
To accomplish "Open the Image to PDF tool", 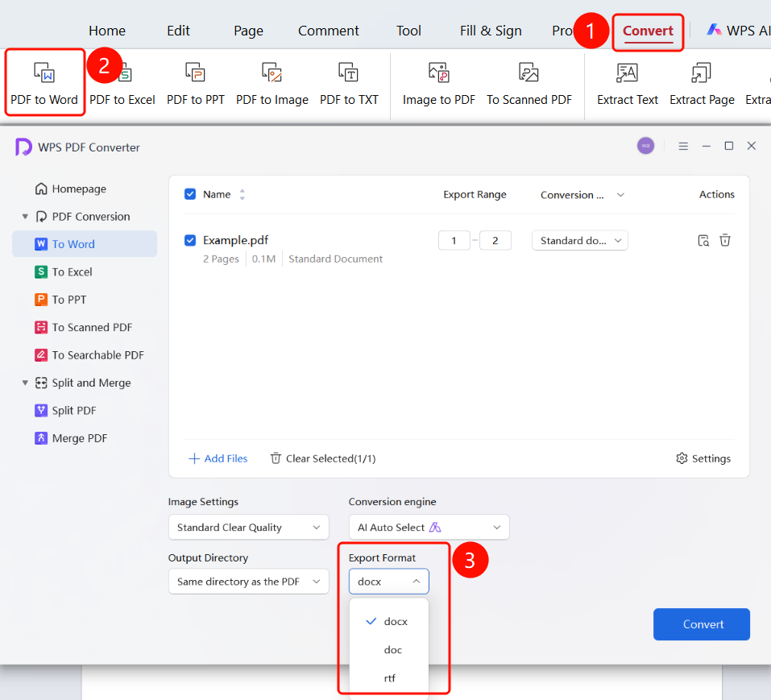I will (x=438, y=83).
